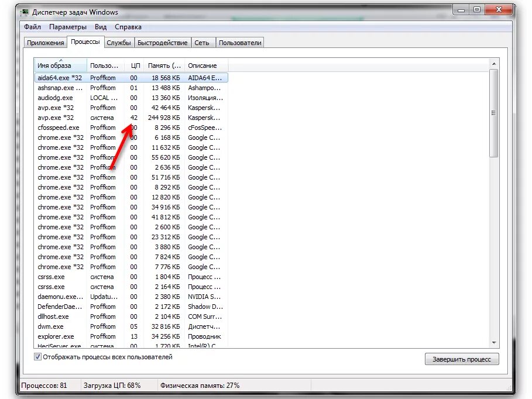The width and height of the screenshot is (532, 399).
Task: Click the scrollbar down arrow
Action: [x=494, y=343]
